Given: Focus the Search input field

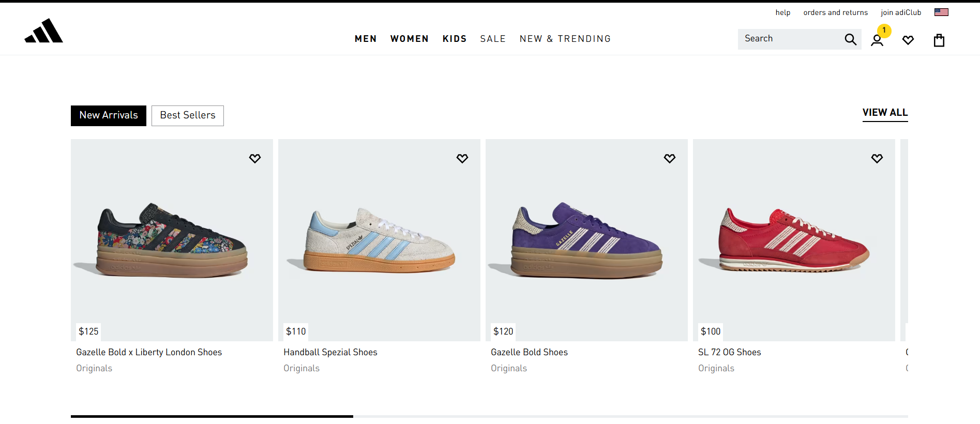Looking at the screenshot, I should click(x=789, y=39).
